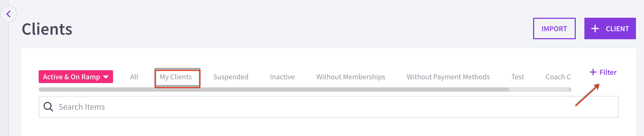Click the Clients page heading
The height and width of the screenshot is (136, 644).
[47, 29]
